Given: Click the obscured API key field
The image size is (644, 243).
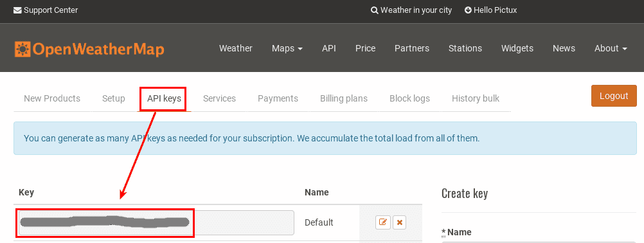Looking at the screenshot, I should (156, 222).
